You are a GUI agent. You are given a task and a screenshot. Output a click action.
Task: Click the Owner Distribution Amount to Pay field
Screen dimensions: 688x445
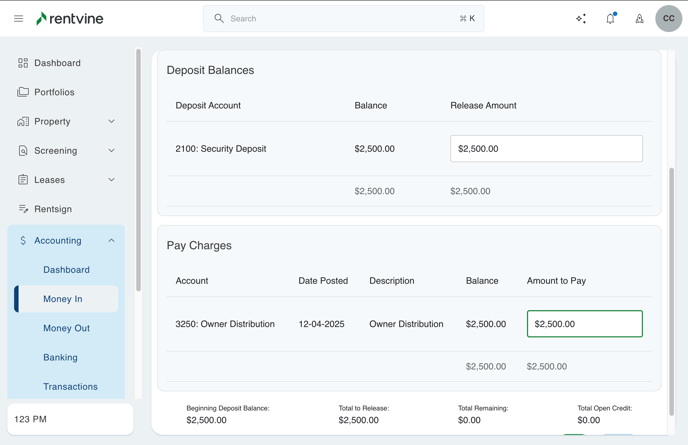pos(584,324)
